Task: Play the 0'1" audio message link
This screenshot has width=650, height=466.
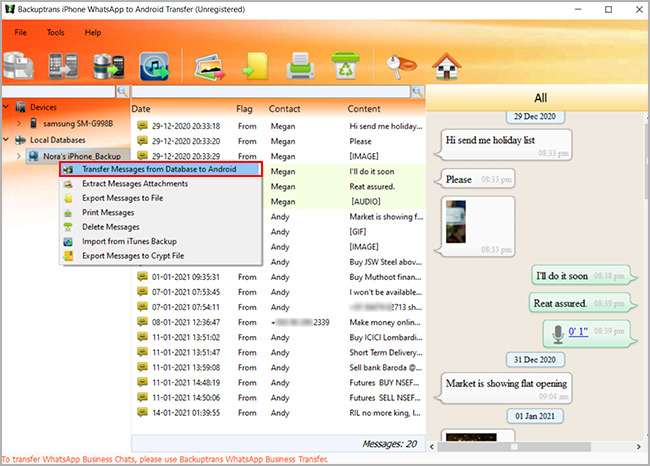Action: (x=578, y=331)
